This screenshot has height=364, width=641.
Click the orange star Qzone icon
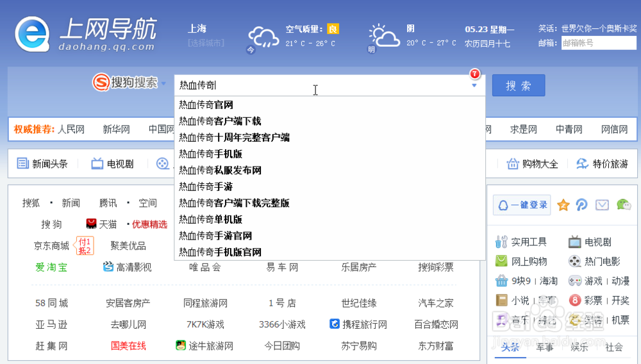(x=563, y=205)
